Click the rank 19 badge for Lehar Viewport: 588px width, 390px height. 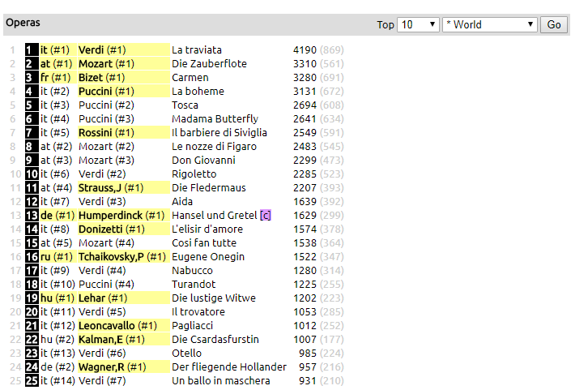(32, 298)
